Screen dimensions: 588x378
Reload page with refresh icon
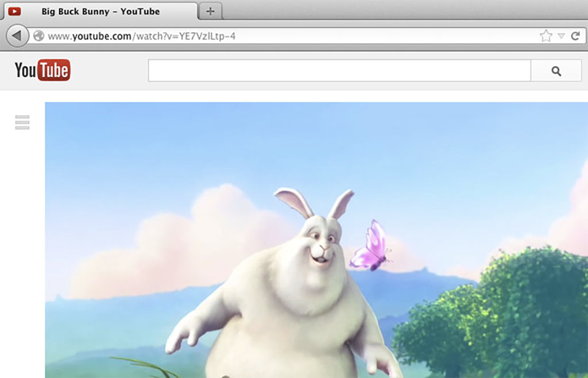[575, 36]
